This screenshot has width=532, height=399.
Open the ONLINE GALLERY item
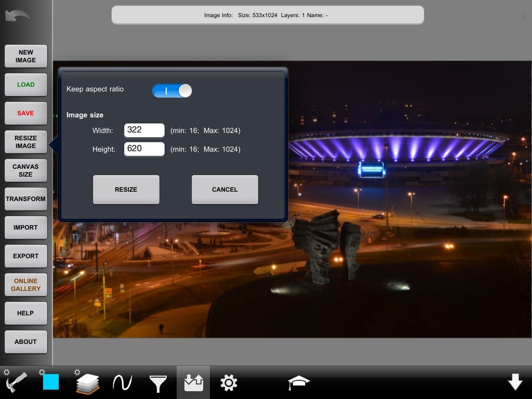click(x=26, y=285)
